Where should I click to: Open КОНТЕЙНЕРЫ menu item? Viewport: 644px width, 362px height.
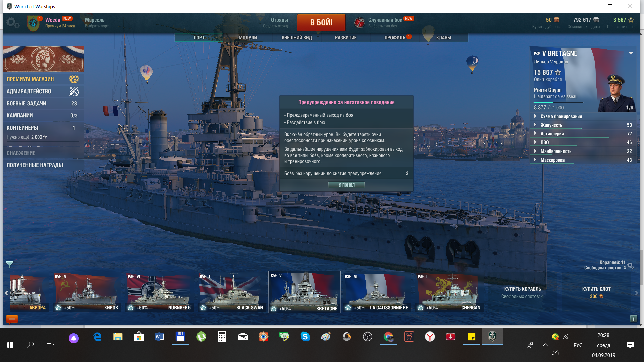coord(43,128)
